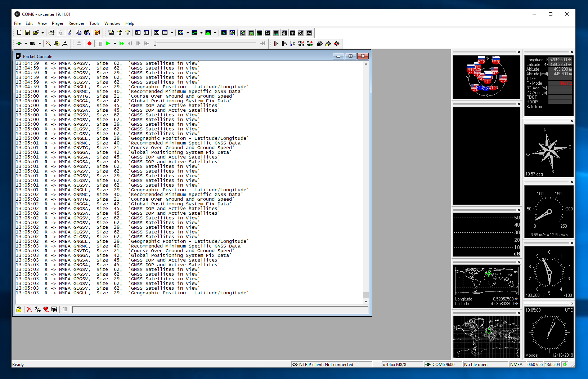The height and width of the screenshot is (379, 588).
Task: Click the New file icon
Action: pos(19,33)
